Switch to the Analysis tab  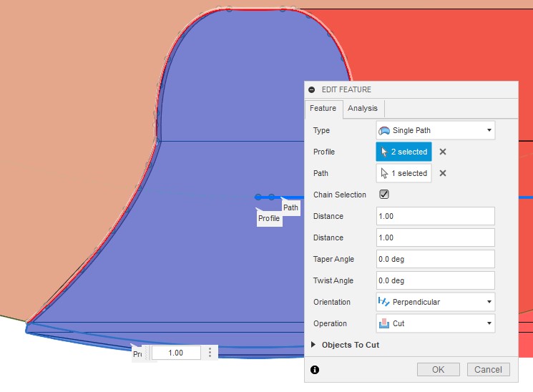(x=363, y=109)
